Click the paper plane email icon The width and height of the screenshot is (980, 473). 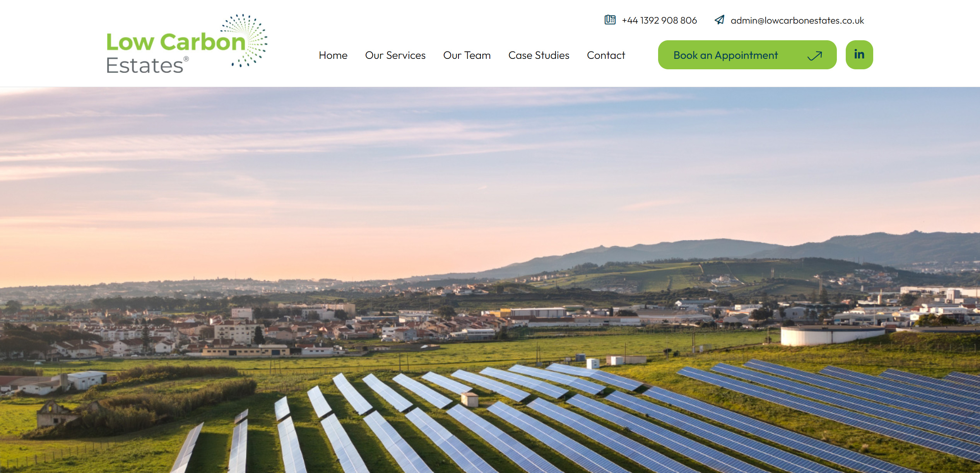click(x=719, y=20)
